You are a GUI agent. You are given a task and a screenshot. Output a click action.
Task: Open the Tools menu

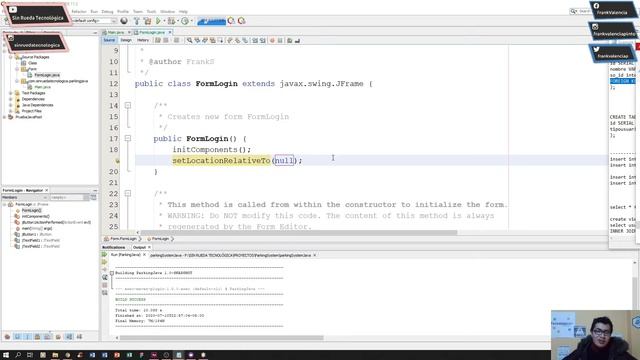pos(151,11)
